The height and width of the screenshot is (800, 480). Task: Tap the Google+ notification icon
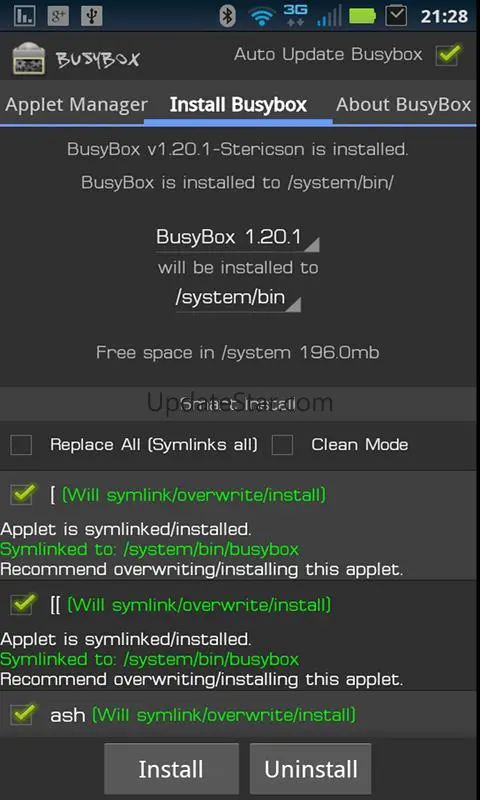point(58,17)
